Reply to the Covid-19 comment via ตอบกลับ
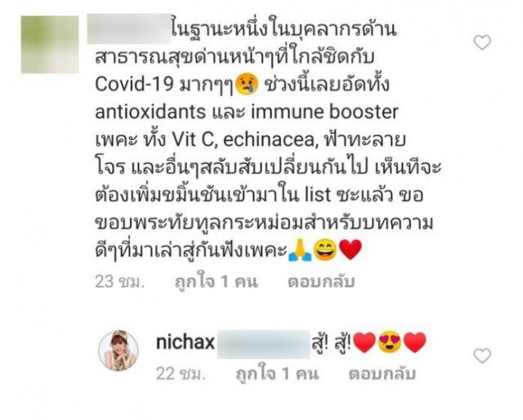 pos(321,282)
